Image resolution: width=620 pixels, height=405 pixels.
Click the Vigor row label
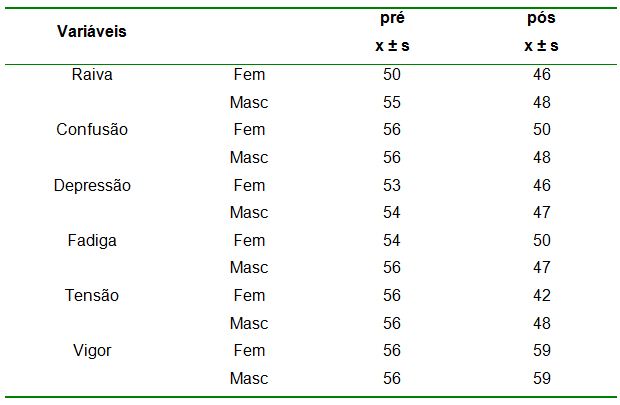point(92,351)
